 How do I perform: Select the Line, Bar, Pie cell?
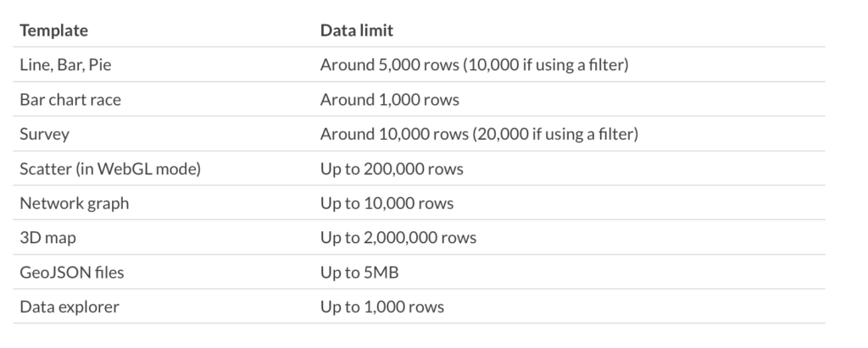pyautogui.click(x=65, y=64)
